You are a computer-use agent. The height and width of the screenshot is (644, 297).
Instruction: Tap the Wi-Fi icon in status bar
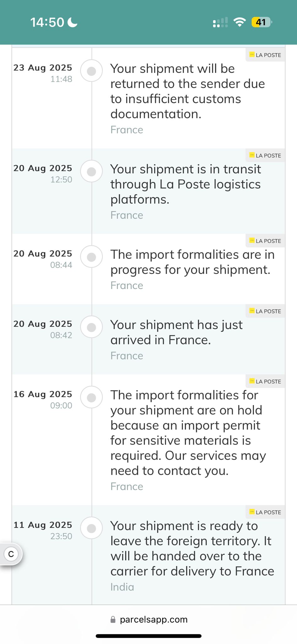tap(239, 22)
